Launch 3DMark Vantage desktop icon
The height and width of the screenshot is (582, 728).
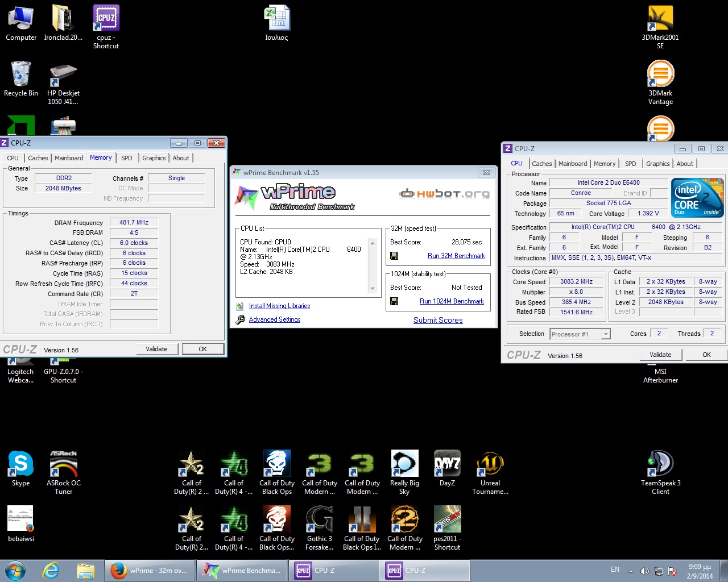click(660, 82)
